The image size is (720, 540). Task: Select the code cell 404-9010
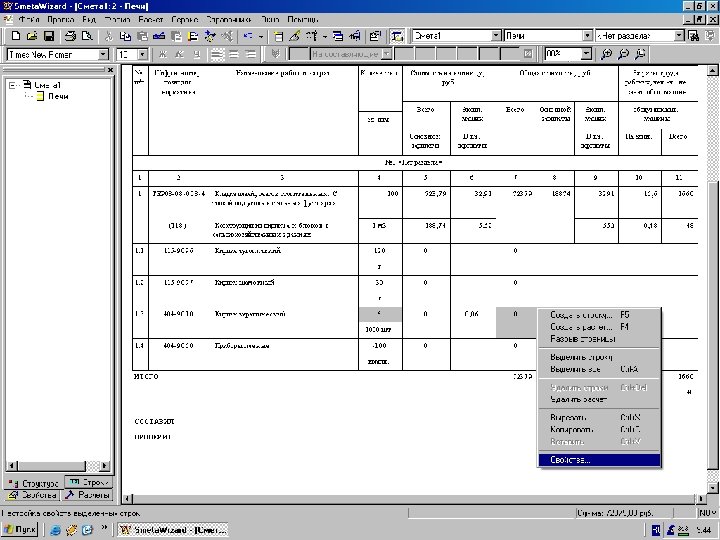click(178, 314)
